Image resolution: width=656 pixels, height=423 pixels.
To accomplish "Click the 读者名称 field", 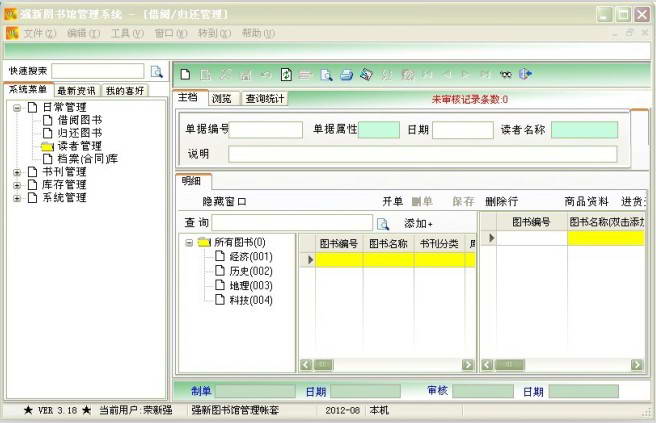I will (x=584, y=130).
